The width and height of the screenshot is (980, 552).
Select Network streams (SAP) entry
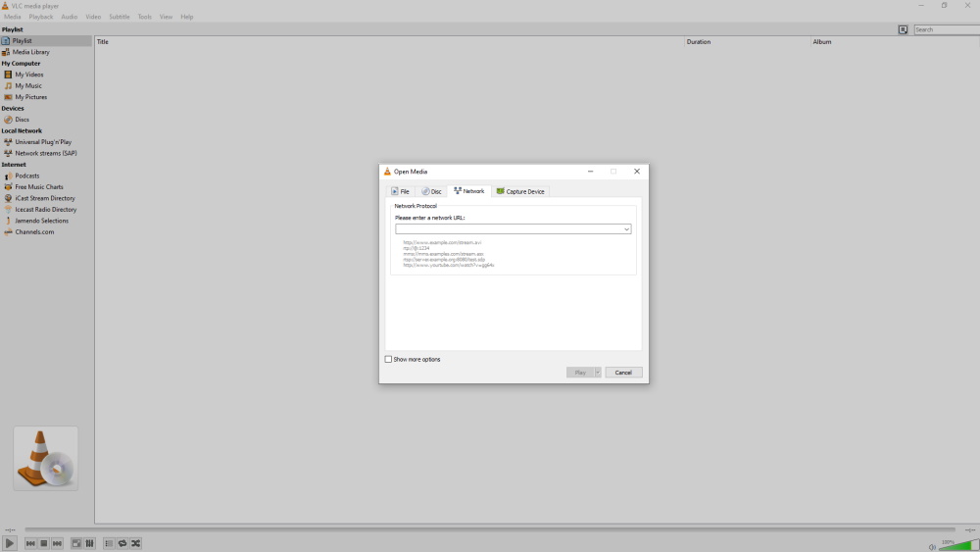click(46, 153)
